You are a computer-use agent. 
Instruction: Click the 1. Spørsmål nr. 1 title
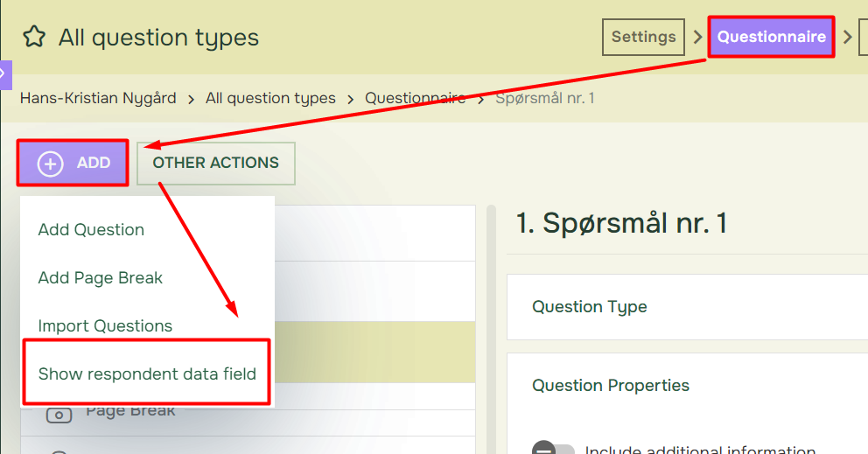click(x=621, y=224)
